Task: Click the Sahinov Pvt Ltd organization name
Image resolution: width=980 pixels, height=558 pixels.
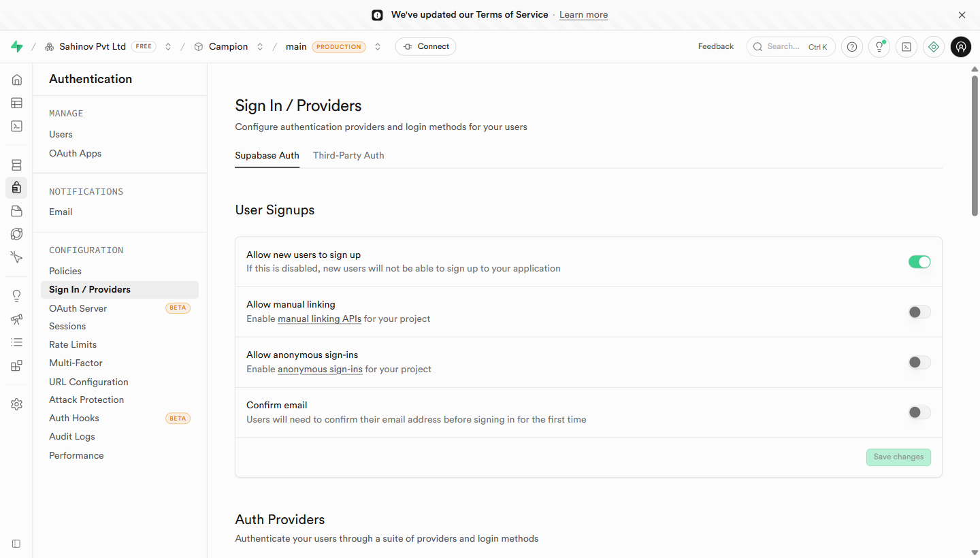Action: 93,47
